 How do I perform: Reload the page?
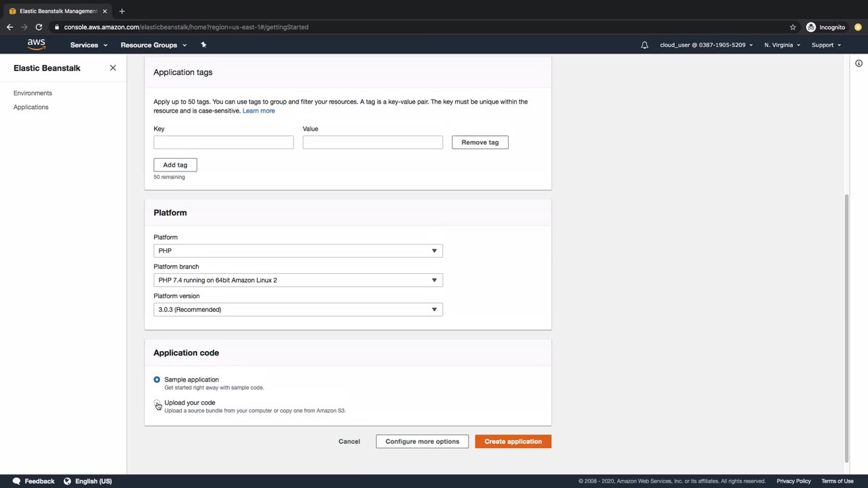(39, 27)
